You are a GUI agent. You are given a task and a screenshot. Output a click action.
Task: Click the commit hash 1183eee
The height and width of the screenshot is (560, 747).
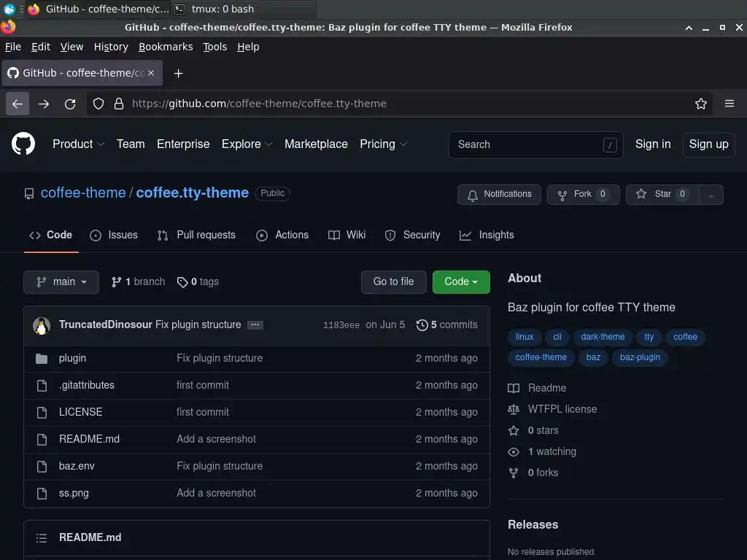[x=341, y=325]
